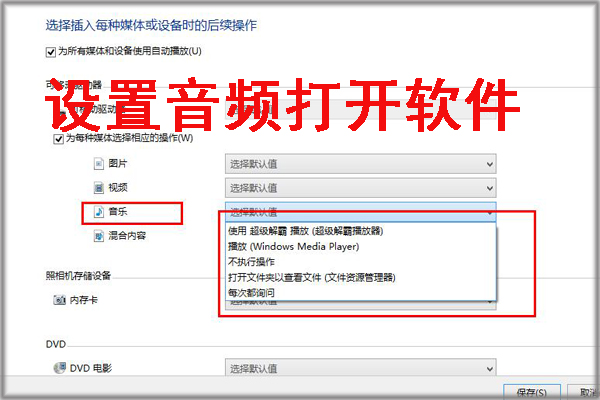The width and height of the screenshot is (600, 400).
Task: Uncheck 为所有媒体和设备使用自动播放 checkbox
Action: [x=51, y=52]
